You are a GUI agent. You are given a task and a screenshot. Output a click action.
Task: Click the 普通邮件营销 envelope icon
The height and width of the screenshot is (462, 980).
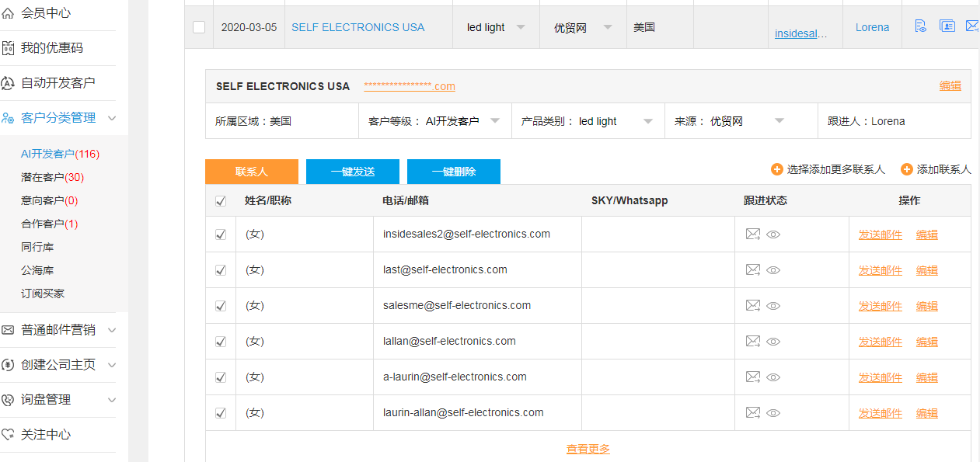(x=7, y=330)
